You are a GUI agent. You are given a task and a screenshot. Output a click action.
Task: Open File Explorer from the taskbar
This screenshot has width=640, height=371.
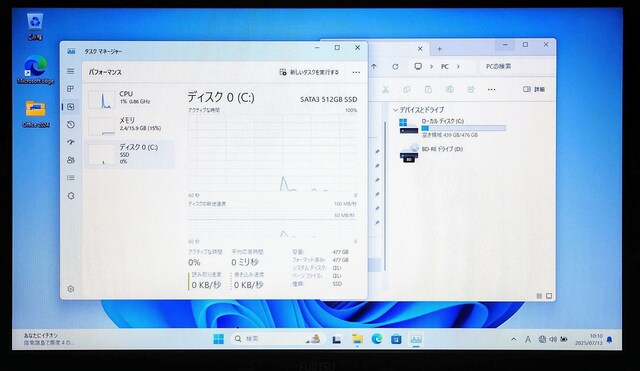pos(357,339)
